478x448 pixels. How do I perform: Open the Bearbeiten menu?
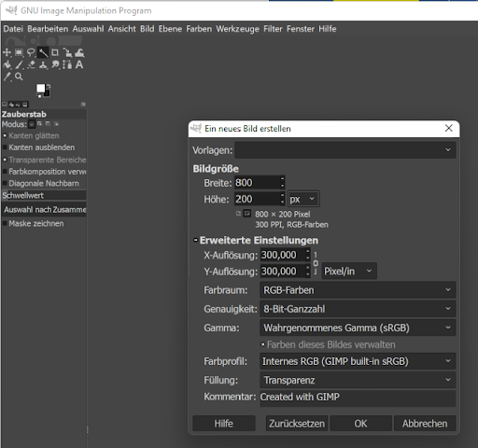coord(48,29)
